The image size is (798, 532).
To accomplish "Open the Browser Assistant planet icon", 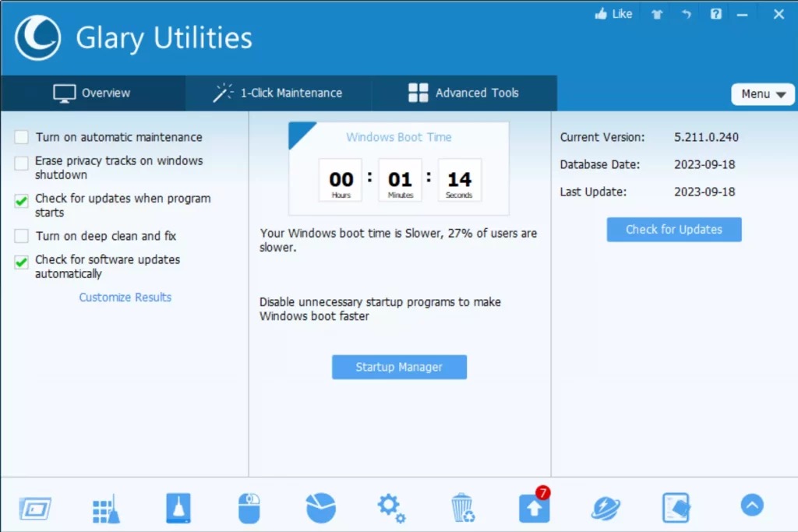I will coord(606,508).
